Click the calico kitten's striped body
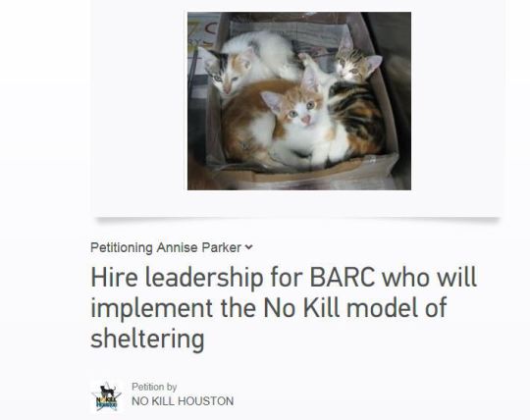530x420 pixels. point(358,115)
